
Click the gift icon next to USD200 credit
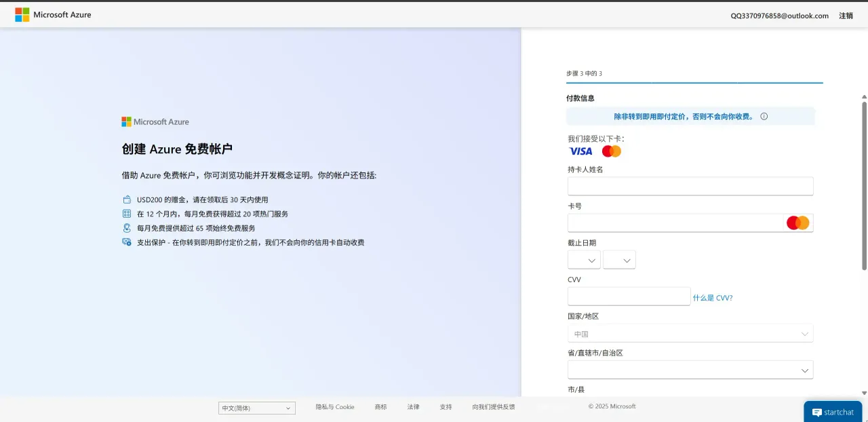click(x=127, y=199)
